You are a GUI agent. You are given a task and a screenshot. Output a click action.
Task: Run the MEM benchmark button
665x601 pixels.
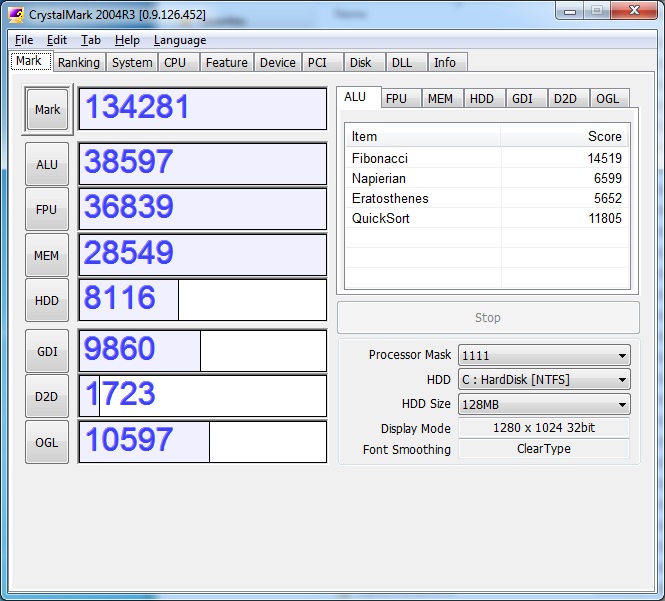point(47,255)
